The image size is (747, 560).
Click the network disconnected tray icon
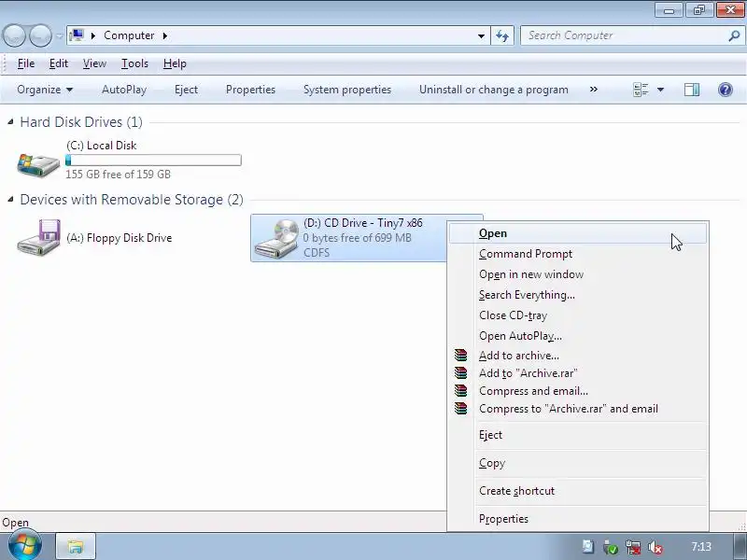click(x=633, y=547)
